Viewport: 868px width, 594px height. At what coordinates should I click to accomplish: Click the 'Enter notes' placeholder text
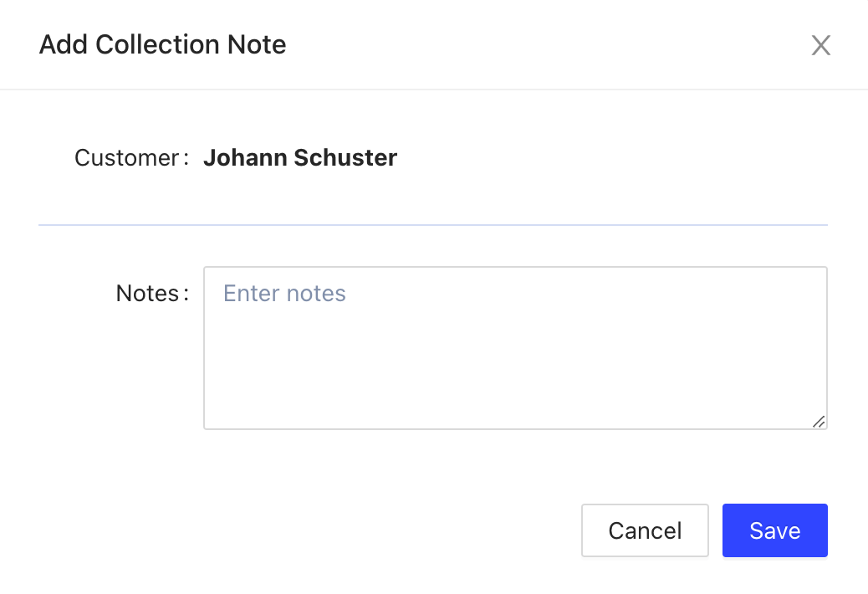point(284,294)
